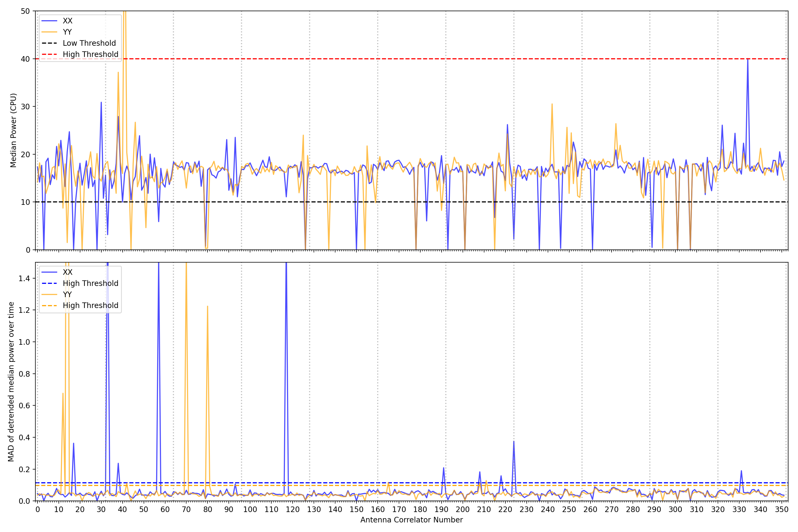Click the x-axis tick label 200

coord(463,510)
